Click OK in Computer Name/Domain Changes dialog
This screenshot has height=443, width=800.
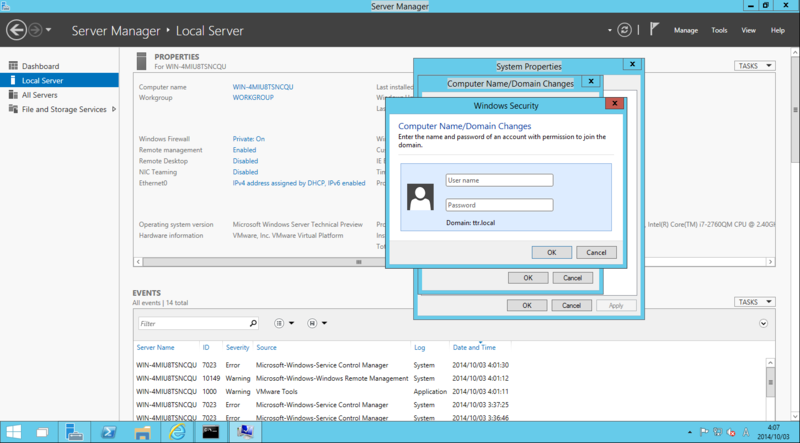point(528,278)
